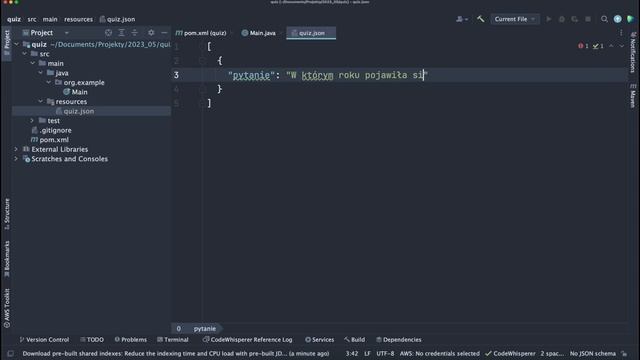
Task: Run the current file with the play icon
Action: (x=549, y=19)
